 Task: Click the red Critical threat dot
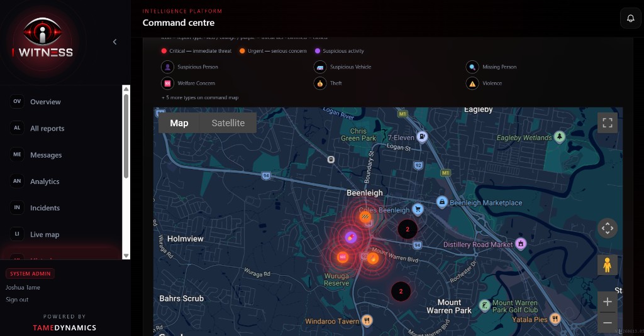click(164, 51)
